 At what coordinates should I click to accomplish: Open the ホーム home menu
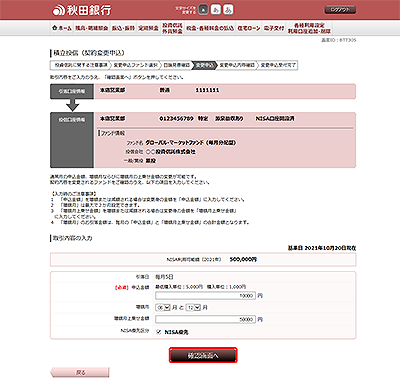pyautogui.click(x=62, y=28)
